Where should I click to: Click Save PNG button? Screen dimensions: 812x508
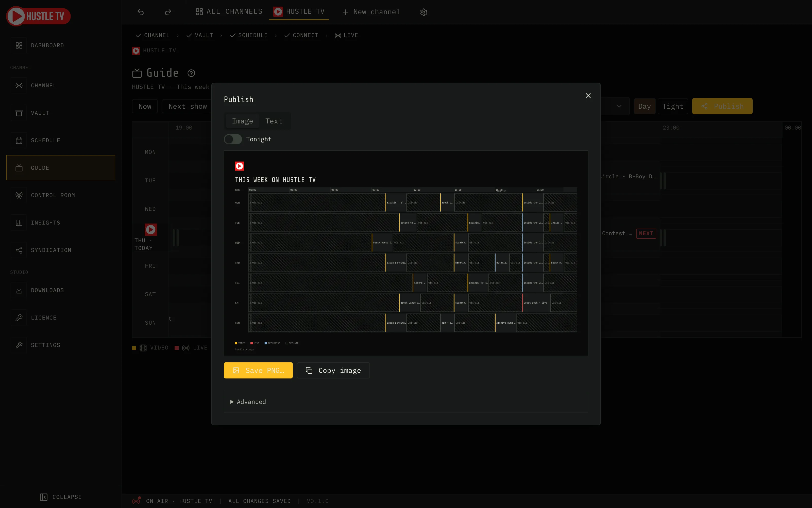tap(258, 370)
